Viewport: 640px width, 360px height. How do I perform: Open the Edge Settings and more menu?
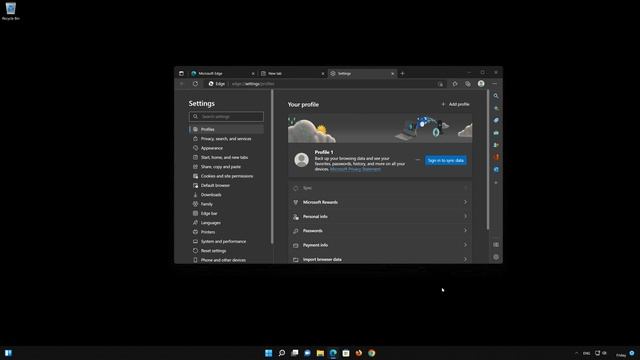point(494,84)
